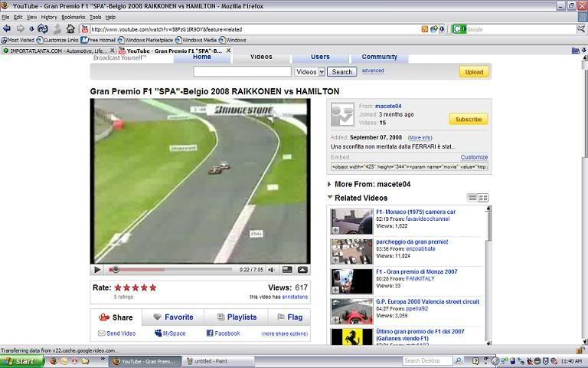Switch video to fullscreen mode icon
The image size is (588, 368).
(302, 270)
